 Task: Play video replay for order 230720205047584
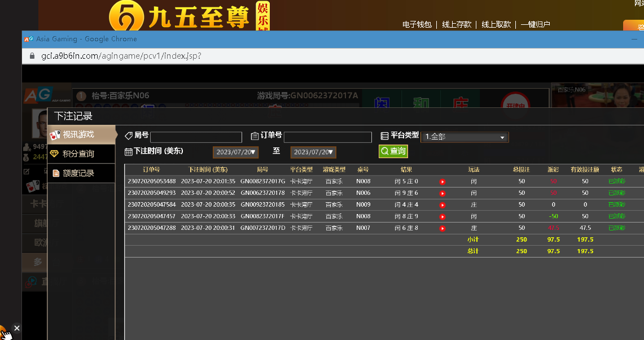point(443,205)
